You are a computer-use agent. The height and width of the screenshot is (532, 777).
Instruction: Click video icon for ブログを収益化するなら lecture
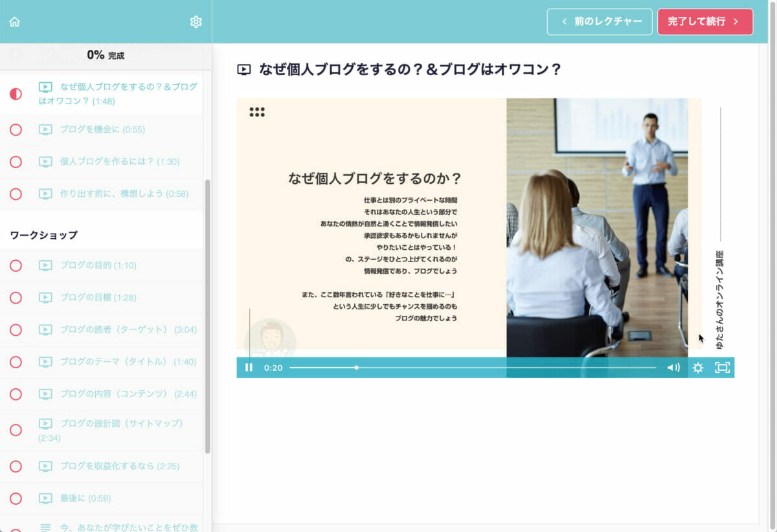pyautogui.click(x=45, y=466)
